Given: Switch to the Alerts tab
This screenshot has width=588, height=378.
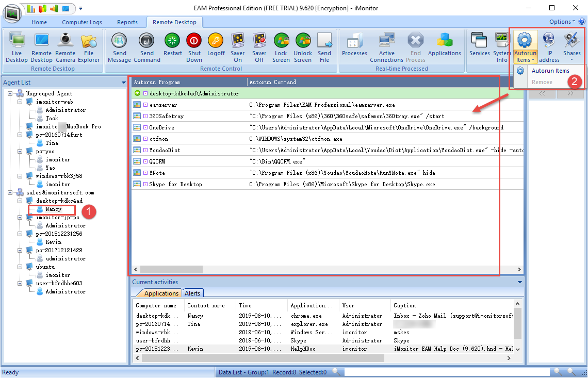Looking at the screenshot, I should click(192, 293).
